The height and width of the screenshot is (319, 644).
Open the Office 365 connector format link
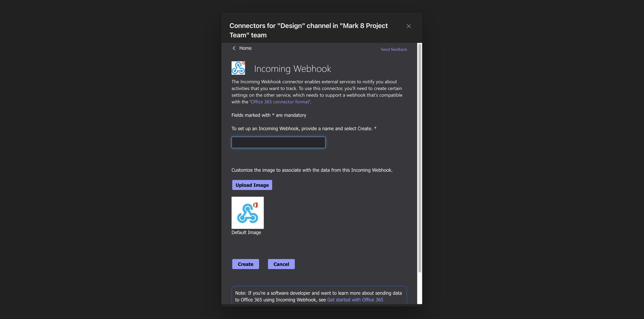point(280,102)
